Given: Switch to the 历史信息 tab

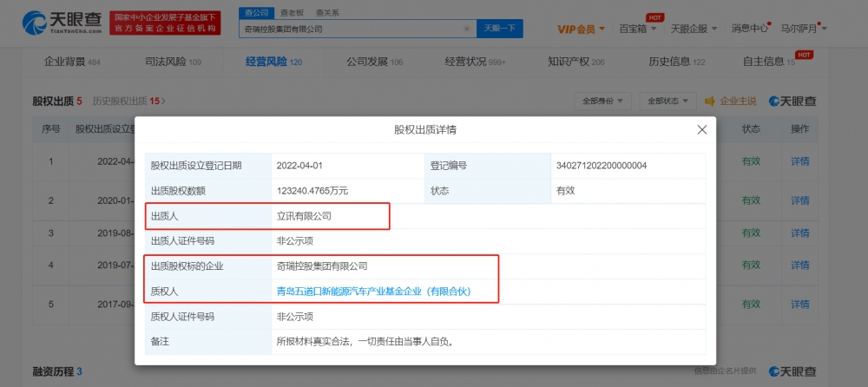Looking at the screenshot, I should pos(677,62).
